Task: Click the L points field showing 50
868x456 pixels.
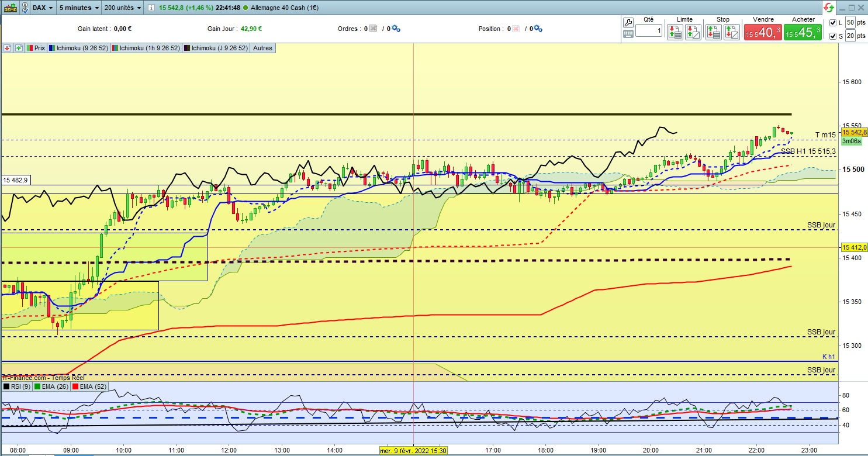Action: (x=850, y=22)
